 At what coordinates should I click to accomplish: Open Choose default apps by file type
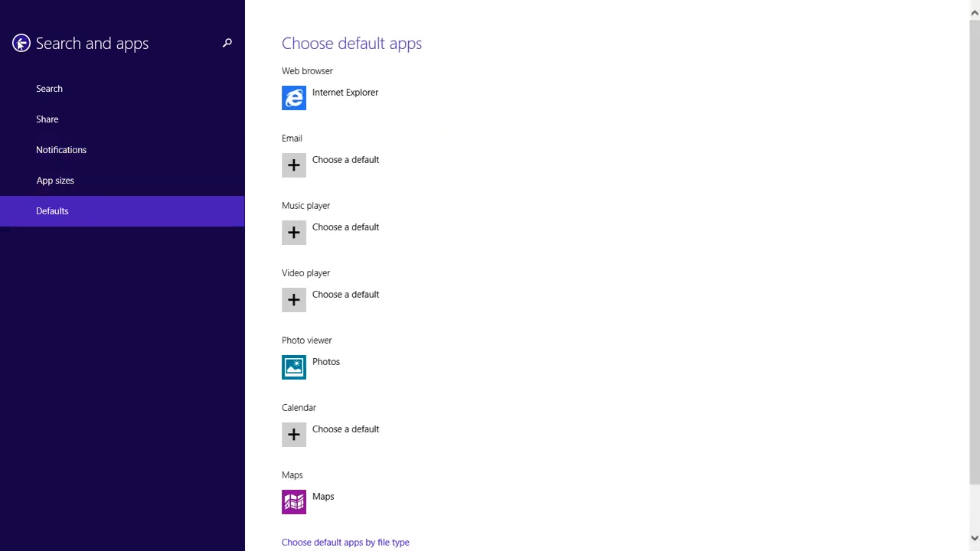[345, 542]
